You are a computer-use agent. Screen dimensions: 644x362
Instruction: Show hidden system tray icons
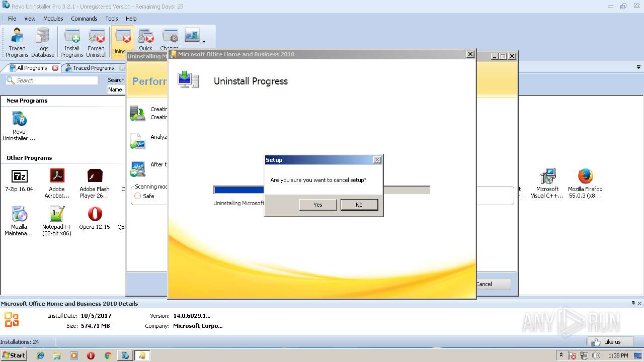pyautogui.click(x=561, y=355)
